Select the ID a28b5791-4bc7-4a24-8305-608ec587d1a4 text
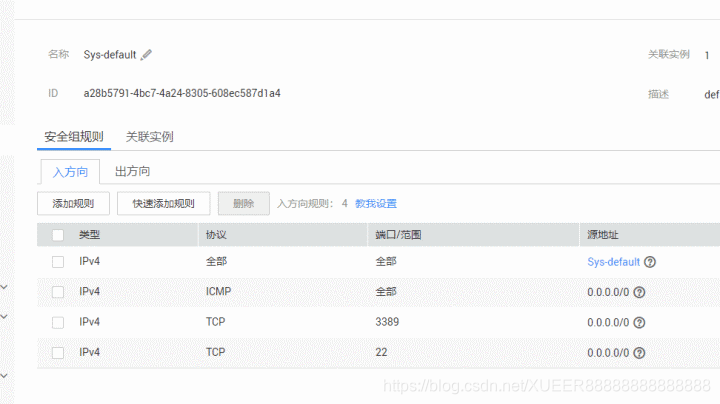Image resolution: width=720 pixels, height=404 pixels. coord(182,93)
